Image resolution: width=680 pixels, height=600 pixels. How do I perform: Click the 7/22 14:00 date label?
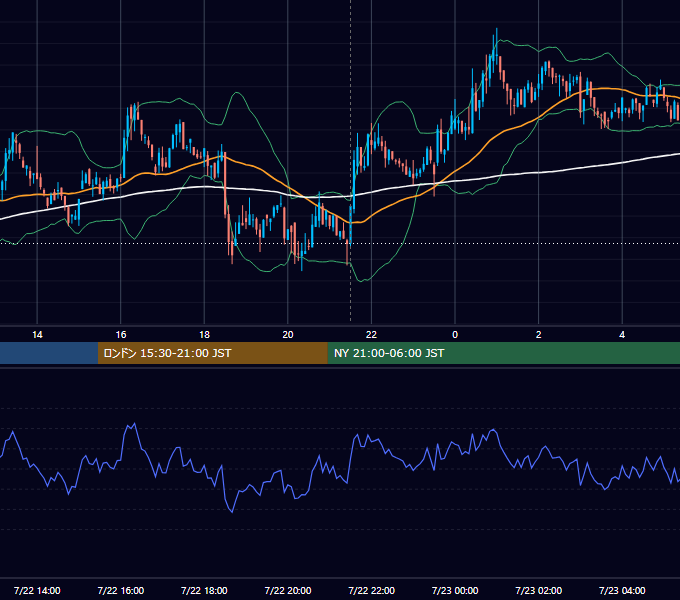[x=37, y=590]
